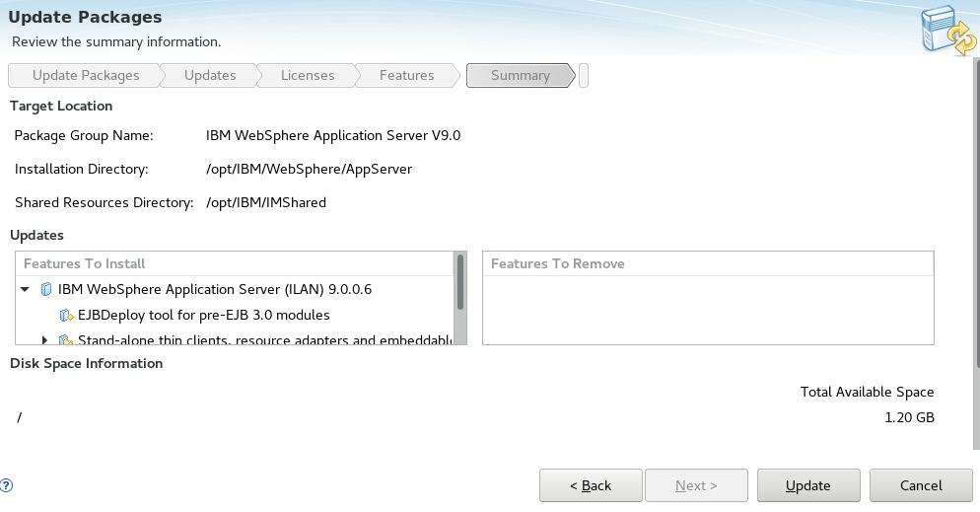Cancel the update wizard
Image resolution: width=980 pixels, height=512 pixels.
tap(921, 485)
